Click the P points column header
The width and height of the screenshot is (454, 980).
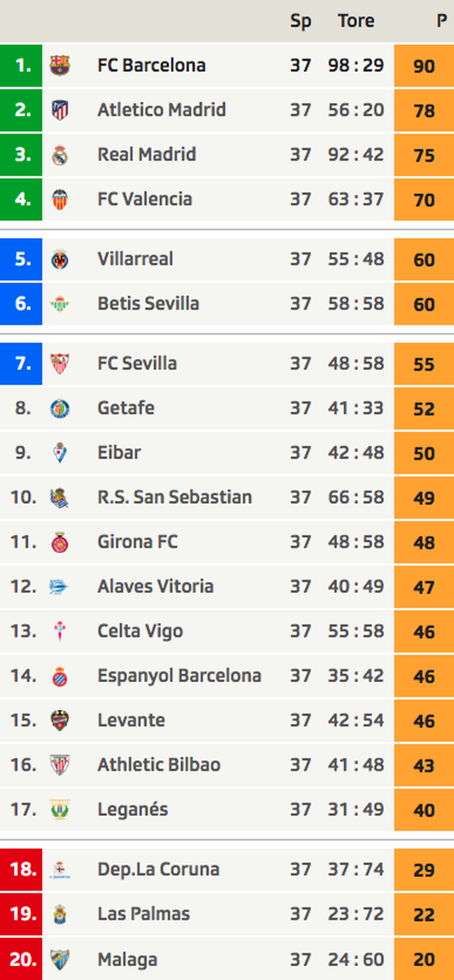[x=442, y=21]
